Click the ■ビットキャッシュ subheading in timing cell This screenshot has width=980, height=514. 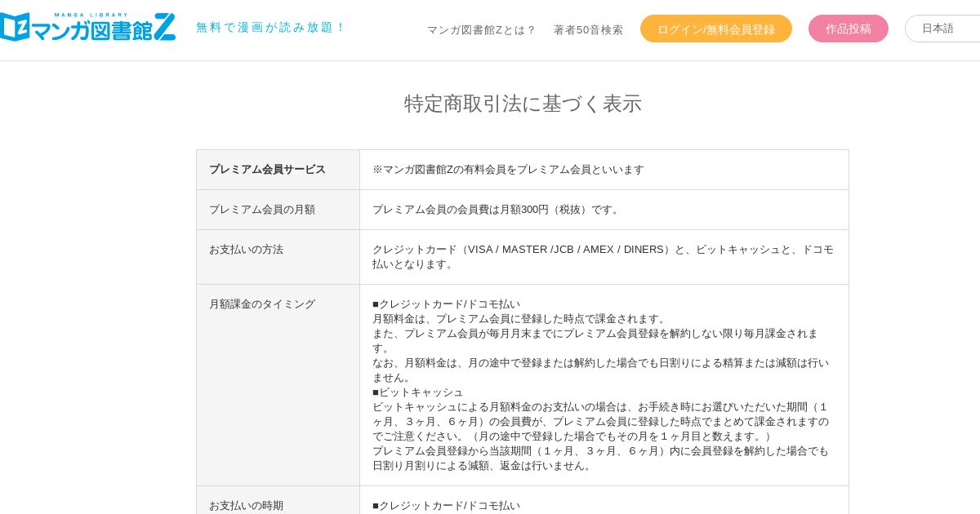click(418, 392)
